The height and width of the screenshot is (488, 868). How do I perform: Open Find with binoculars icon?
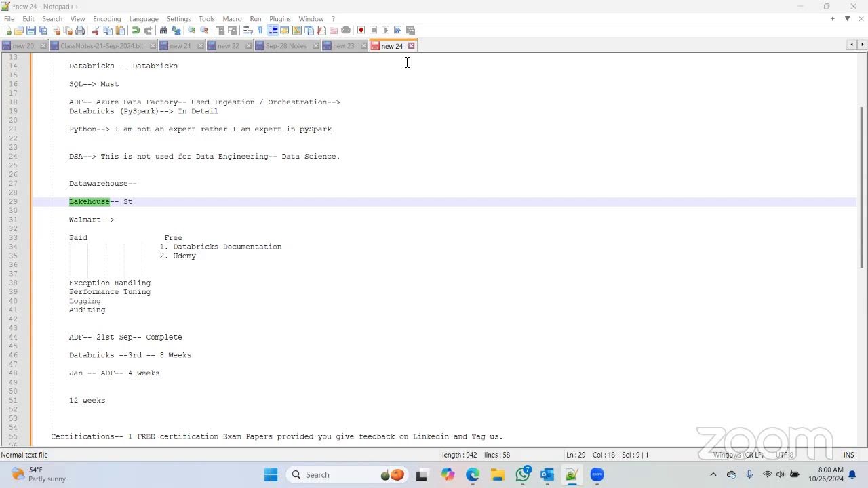[x=163, y=30]
